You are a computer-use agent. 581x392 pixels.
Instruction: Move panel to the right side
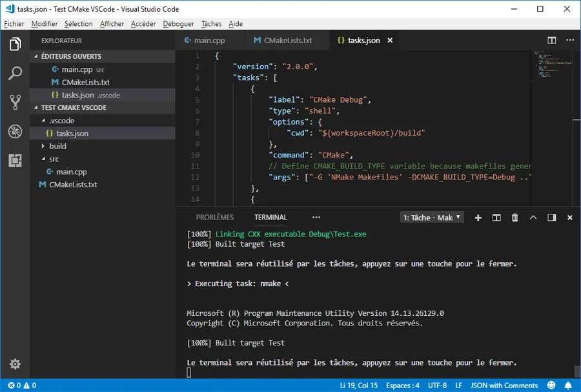coord(552,218)
